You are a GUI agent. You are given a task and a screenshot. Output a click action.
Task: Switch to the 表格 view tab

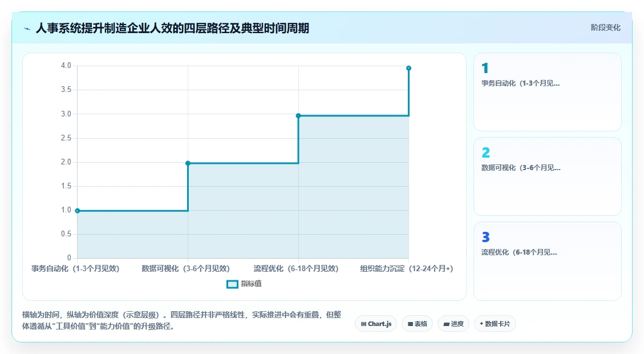pyautogui.click(x=418, y=324)
